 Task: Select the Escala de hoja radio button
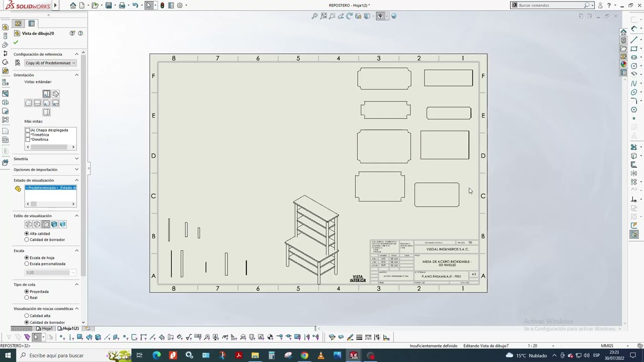pos(27,258)
